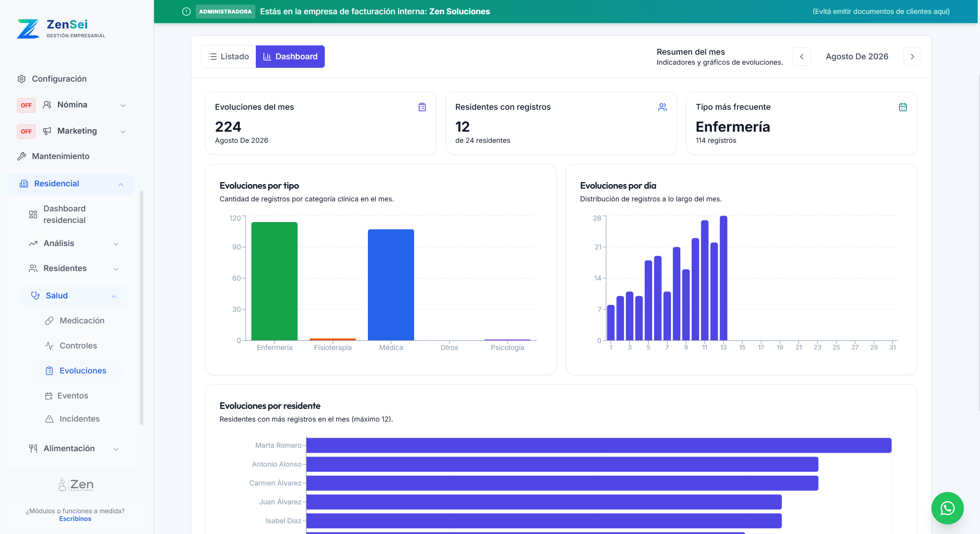Click the ZenSei logo
This screenshot has height=534, width=980.
[61, 28]
